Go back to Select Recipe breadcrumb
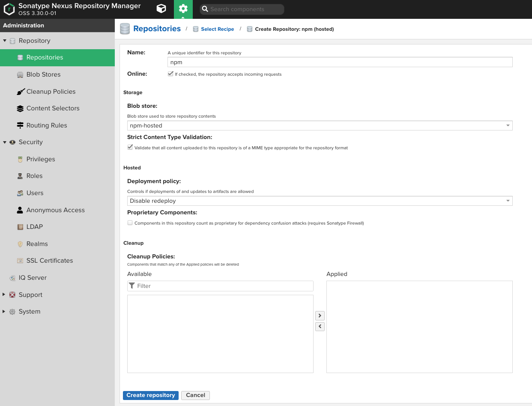 (218, 29)
